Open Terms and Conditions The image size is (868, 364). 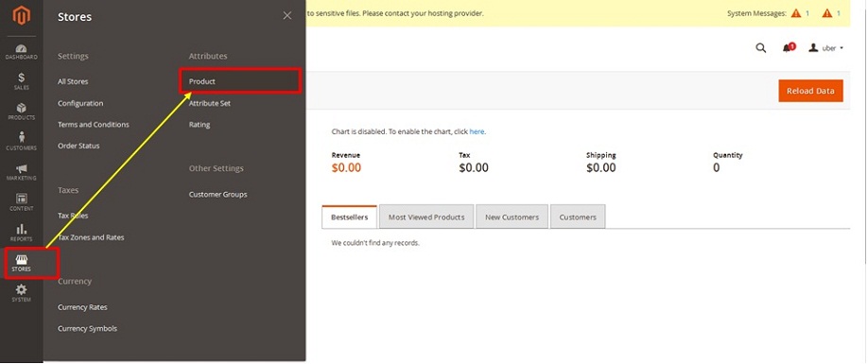coord(94,125)
